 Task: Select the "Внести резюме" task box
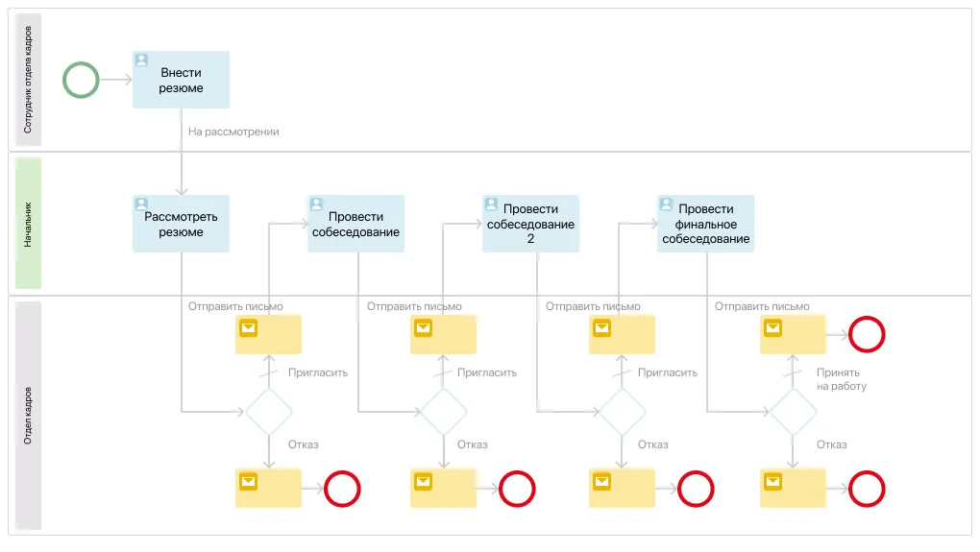(x=182, y=80)
